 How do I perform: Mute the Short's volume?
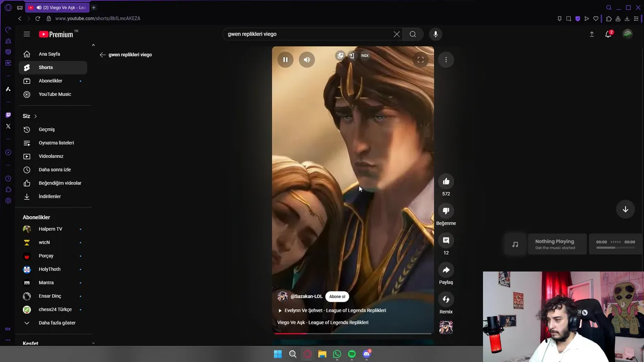[307, 60]
